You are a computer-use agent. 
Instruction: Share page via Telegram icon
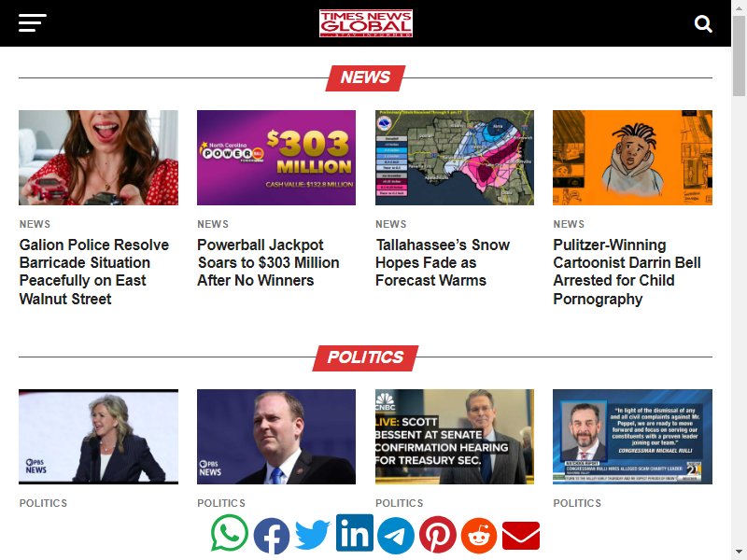[x=396, y=536]
